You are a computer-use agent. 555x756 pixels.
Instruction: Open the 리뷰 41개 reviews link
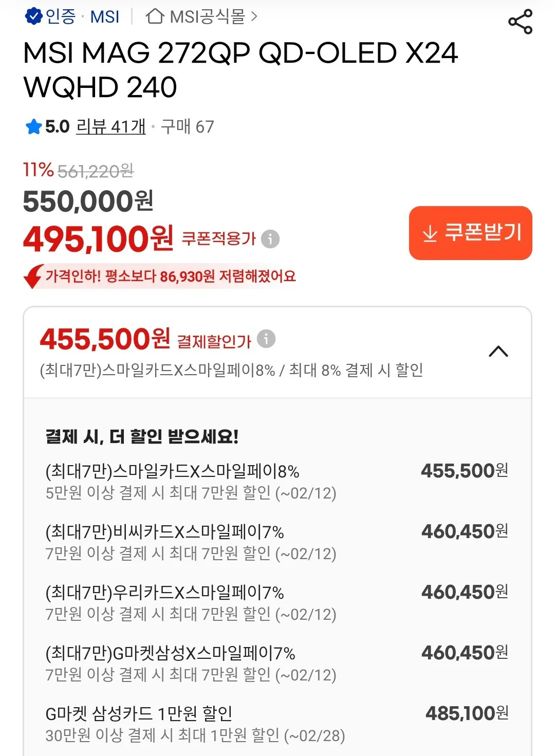coord(111,126)
